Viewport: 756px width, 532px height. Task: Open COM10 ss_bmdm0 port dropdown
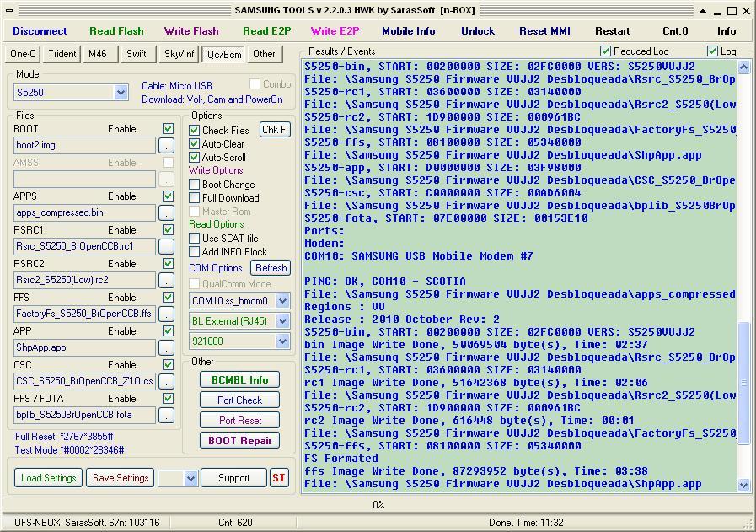pos(282,301)
